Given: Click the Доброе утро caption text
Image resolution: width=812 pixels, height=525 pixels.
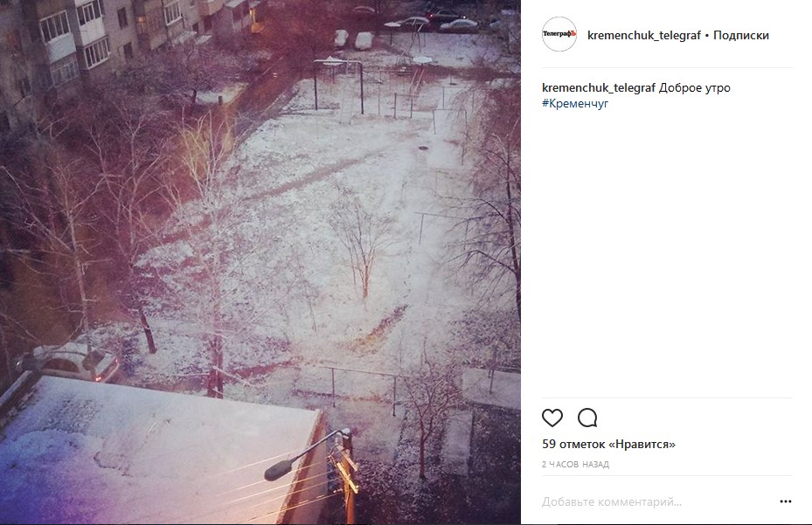Looking at the screenshot, I should (695, 87).
